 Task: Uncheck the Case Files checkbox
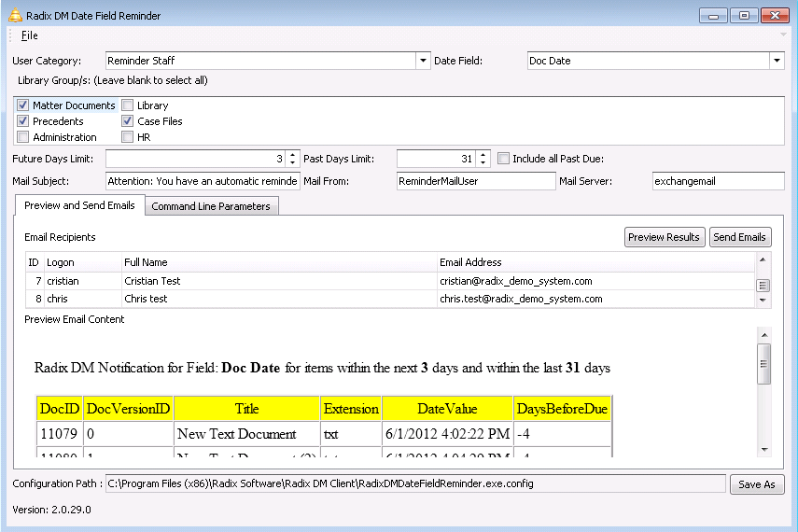coord(128,121)
